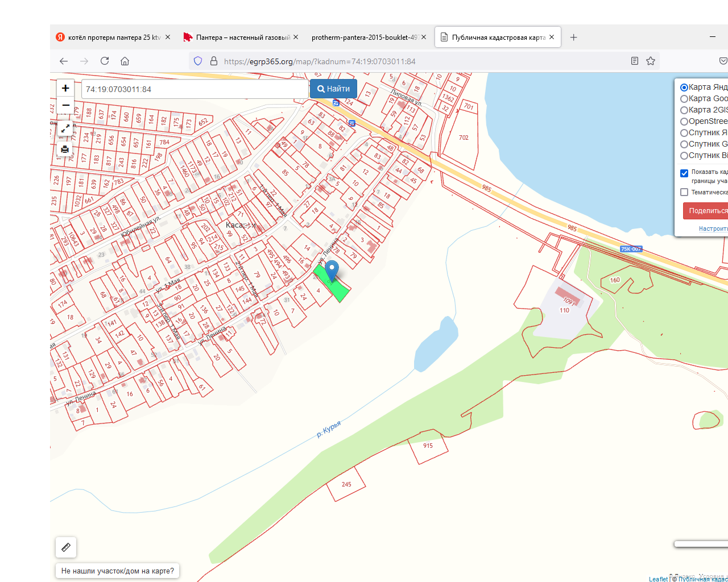
Task: Switch to the 'Пантера – настенный газовый' tab
Action: point(242,38)
